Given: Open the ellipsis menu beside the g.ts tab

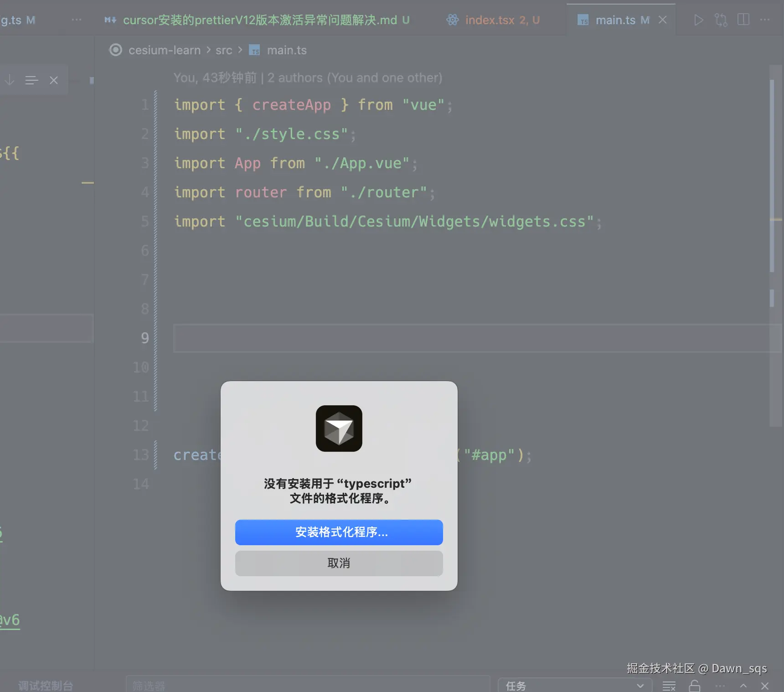Looking at the screenshot, I should click(77, 20).
